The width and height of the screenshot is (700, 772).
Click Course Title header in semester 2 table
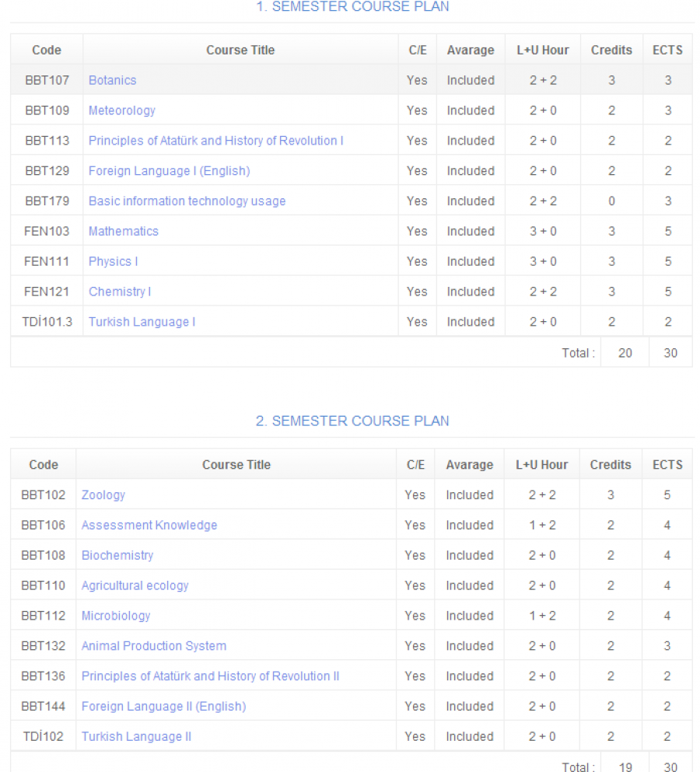point(236,465)
